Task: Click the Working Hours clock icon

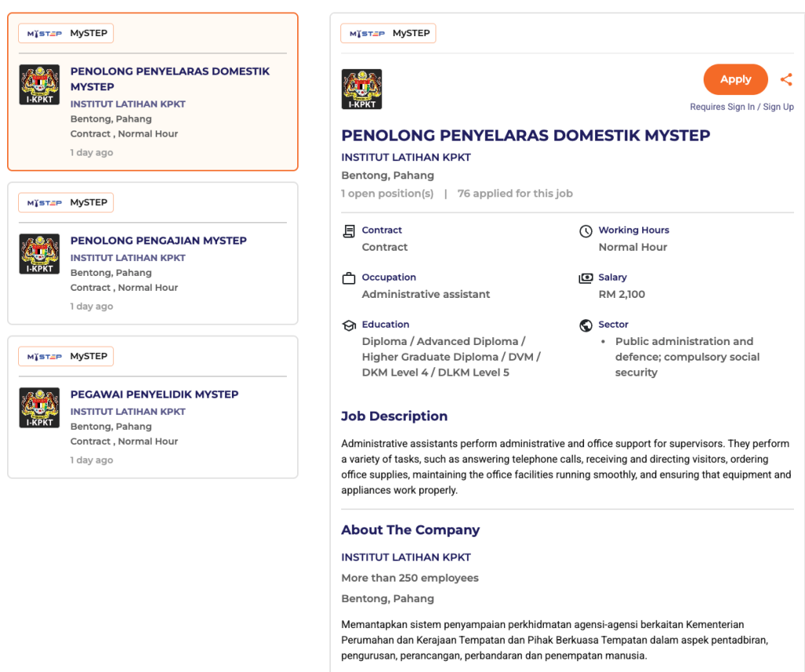Action: (586, 231)
